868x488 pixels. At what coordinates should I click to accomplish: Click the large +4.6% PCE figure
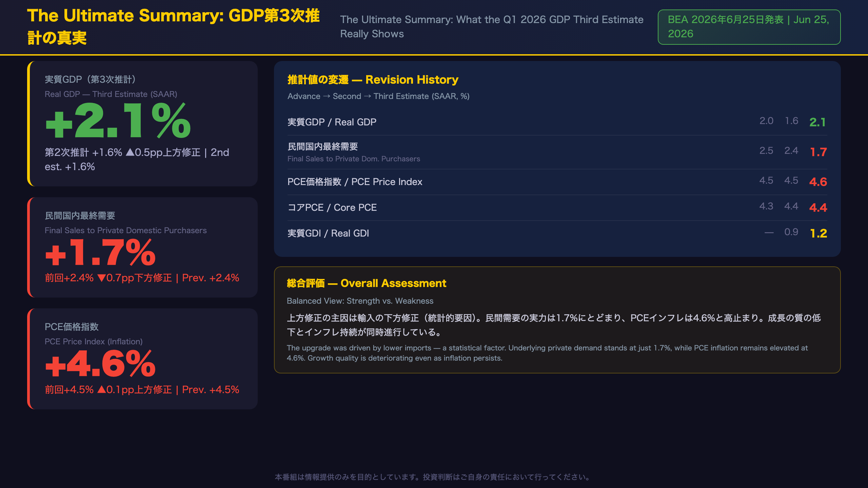coord(100,364)
